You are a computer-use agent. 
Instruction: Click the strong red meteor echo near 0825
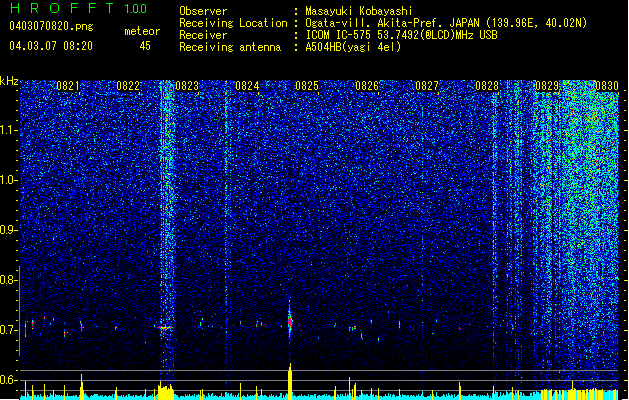coord(290,321)
